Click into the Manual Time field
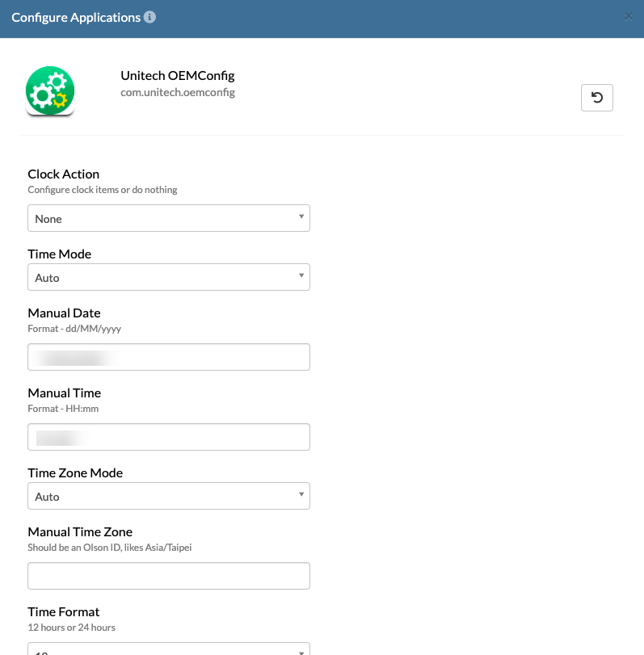This screenshot has height=655, width=644. click(x=169, y=437)
